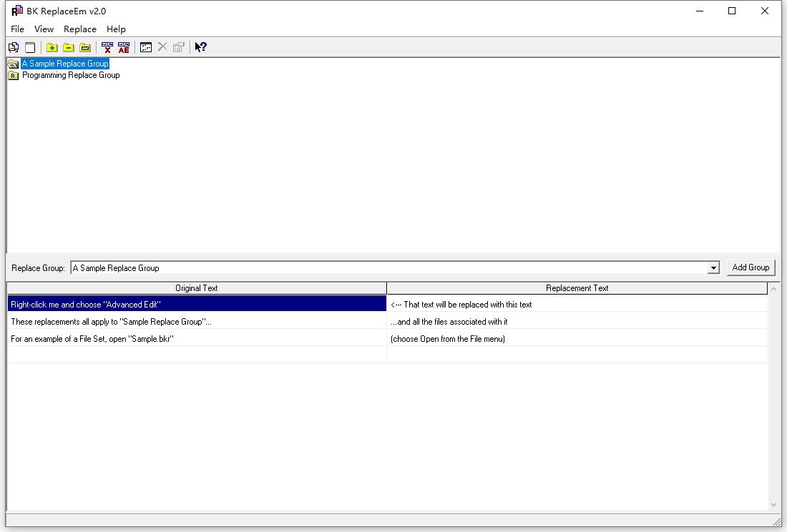787x532 pixels.
Task: Open the File menu
Action: tap(17, 29)
